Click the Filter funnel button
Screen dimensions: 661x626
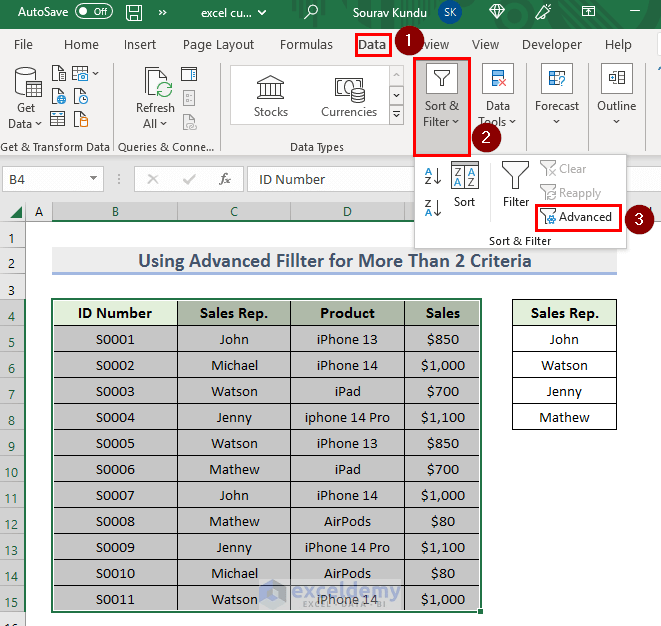pos(516,185)
